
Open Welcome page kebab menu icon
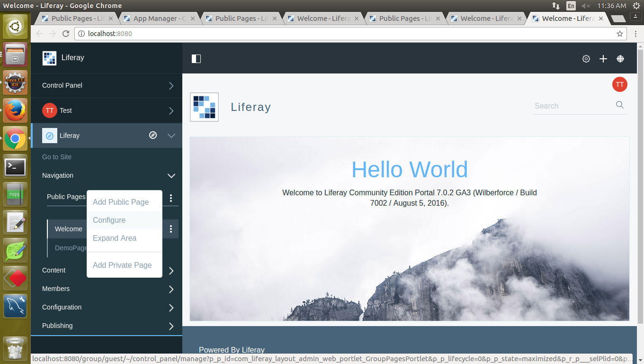[171, 229]
